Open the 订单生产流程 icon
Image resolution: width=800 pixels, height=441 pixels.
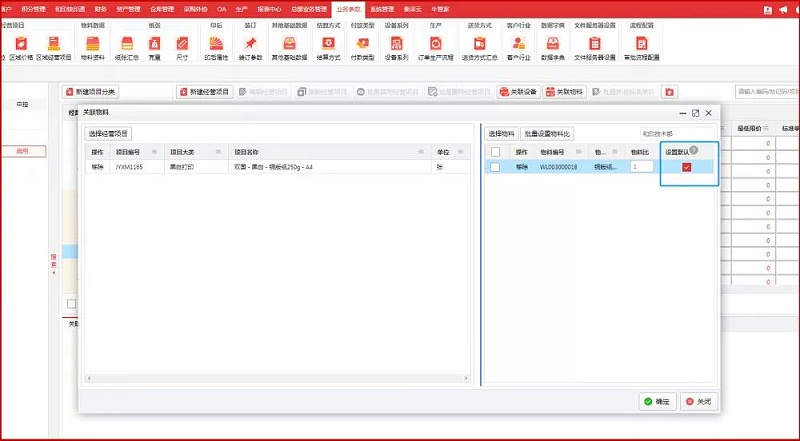pyautogui.click(x=437, y=46)
